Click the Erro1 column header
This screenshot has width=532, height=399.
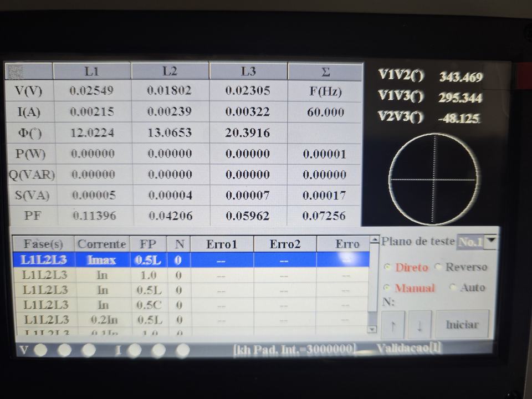222,244
